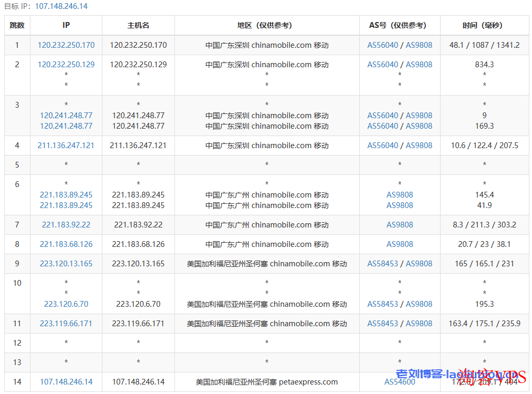Open IP link 120.232.250.170 in hop 1
This screenshot has height=394, width=532.
pos(66,45)
